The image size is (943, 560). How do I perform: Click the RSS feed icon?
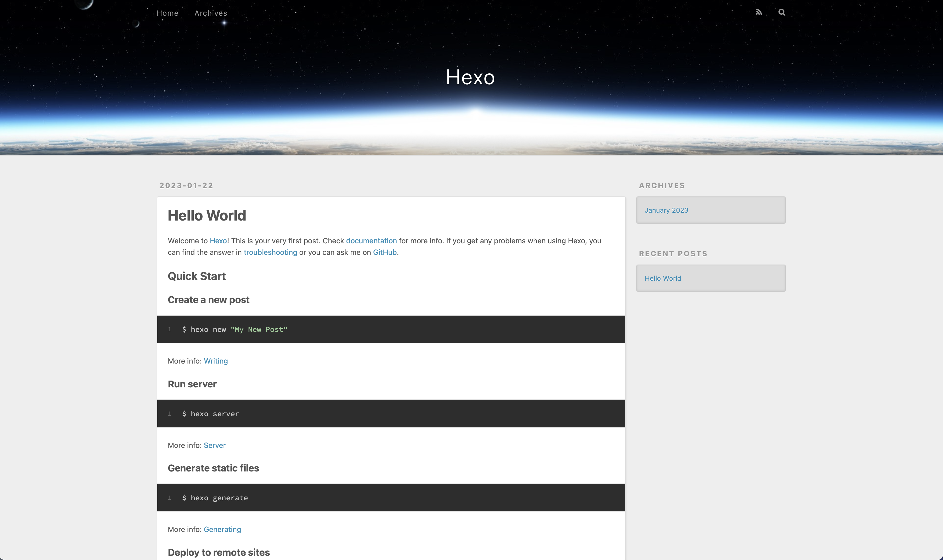(758, 13)
